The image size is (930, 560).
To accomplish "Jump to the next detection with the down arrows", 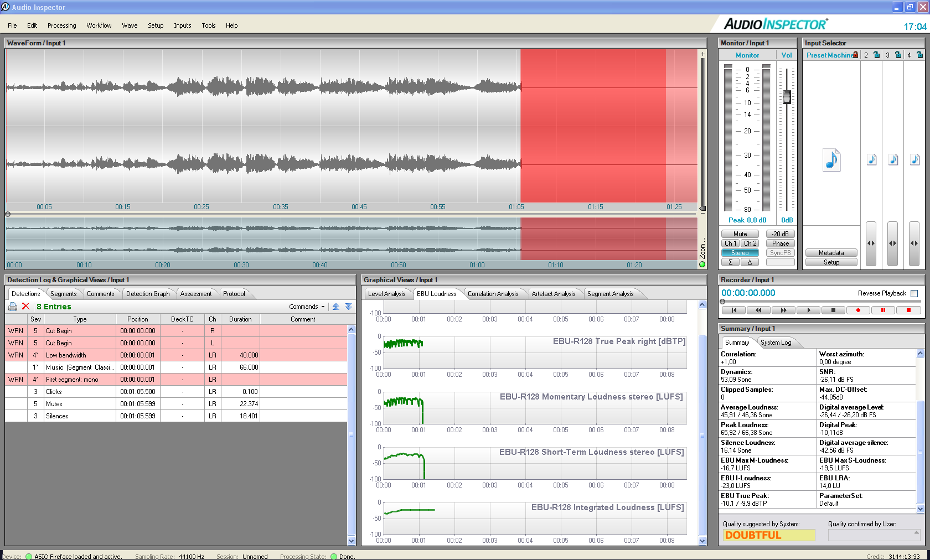I will pyautogui.click(x=349, y=307).
